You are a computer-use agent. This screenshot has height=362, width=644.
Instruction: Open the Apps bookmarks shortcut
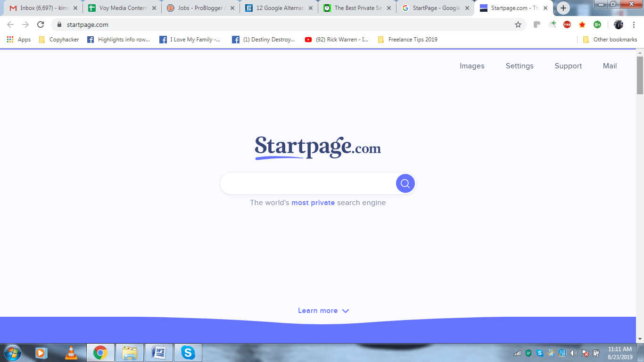19,40
